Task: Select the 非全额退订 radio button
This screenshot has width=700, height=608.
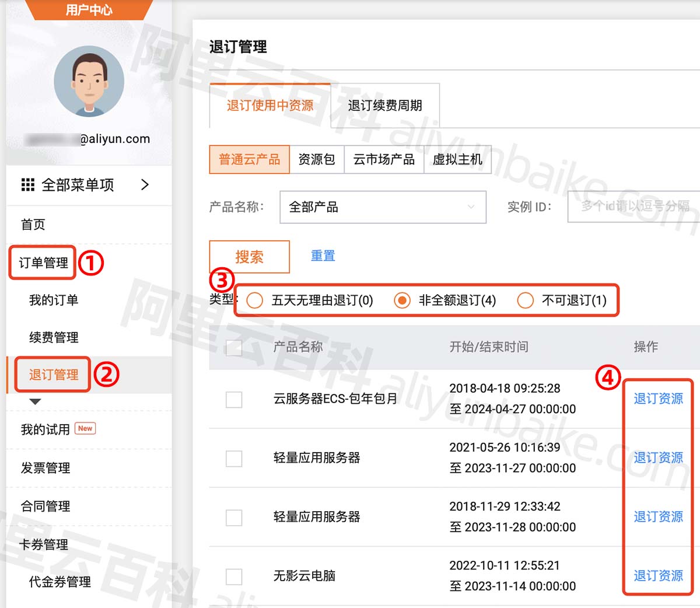Action: [x=402, y=300]
